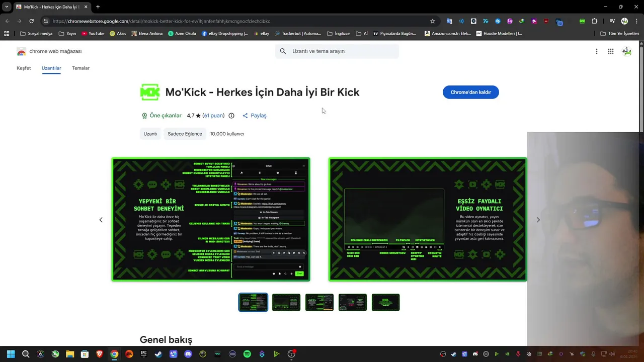
Task: Open Sosyal medya bookmarks folder
Action: [x=36, y=34]
